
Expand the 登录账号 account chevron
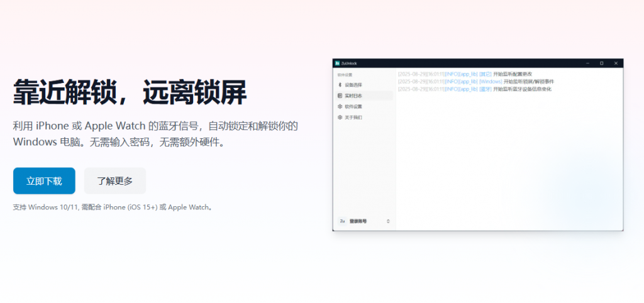point(388,221)
